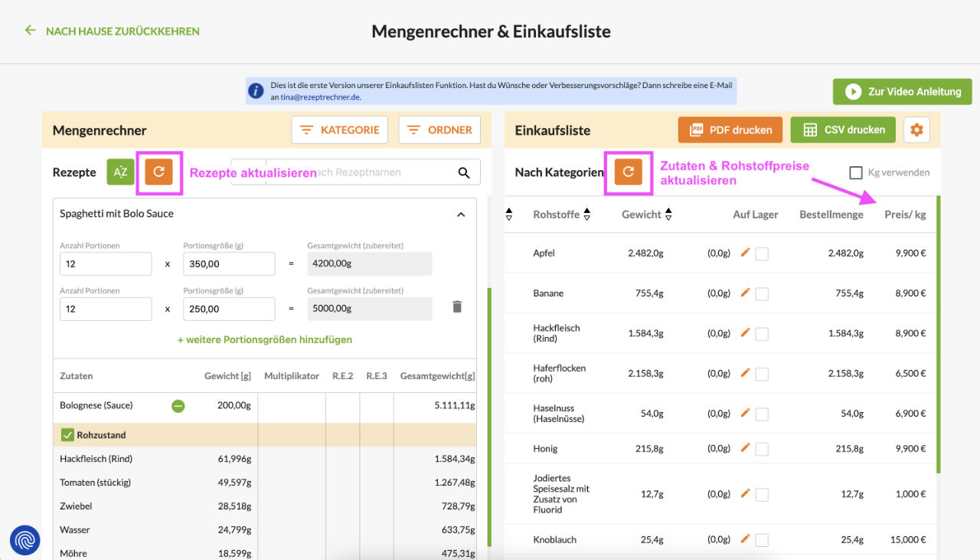The width and height of the screenshot is (980, 560).
Task: Click the fingerprint icon in bottom corner
Action: (x=24, y=540)
